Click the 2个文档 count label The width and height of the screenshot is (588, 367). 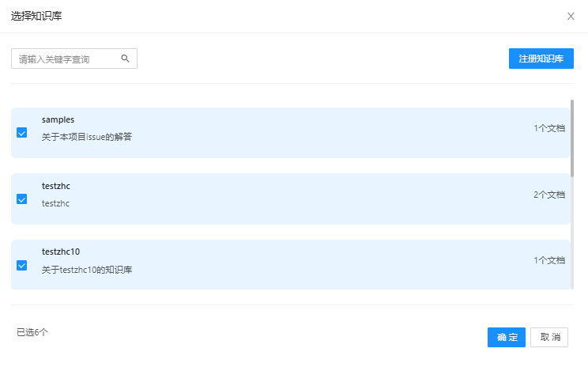[x=548, y=194]
